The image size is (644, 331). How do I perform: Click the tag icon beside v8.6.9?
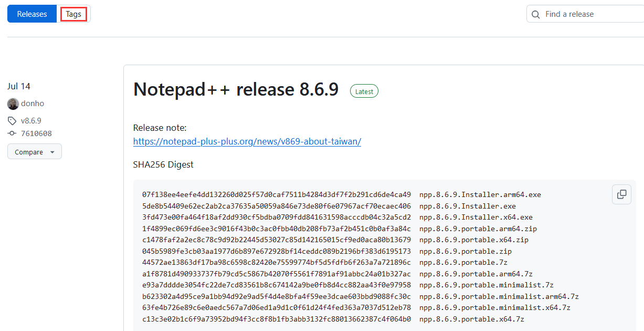[12, 120]
